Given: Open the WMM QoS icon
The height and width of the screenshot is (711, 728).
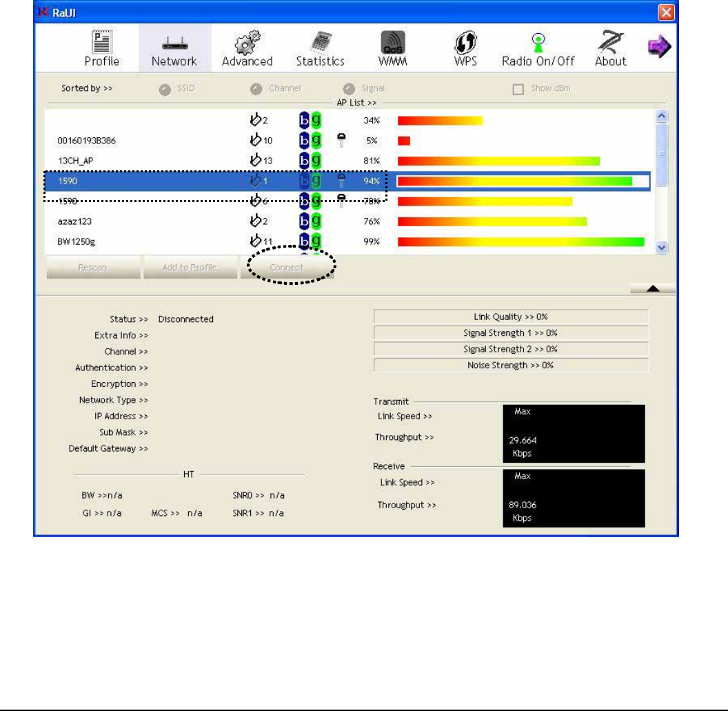Looking at the screenshot, I should tap(393, 42).
